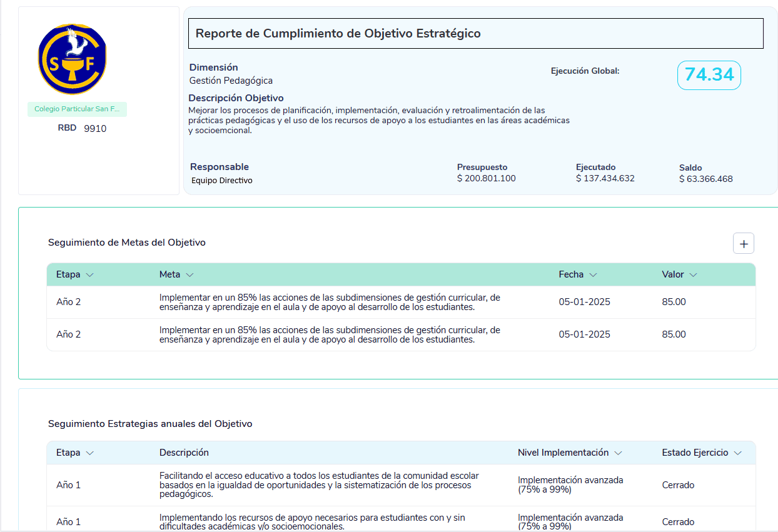Click the Descripción column header
778x532 pixels.
coord(184,453)
